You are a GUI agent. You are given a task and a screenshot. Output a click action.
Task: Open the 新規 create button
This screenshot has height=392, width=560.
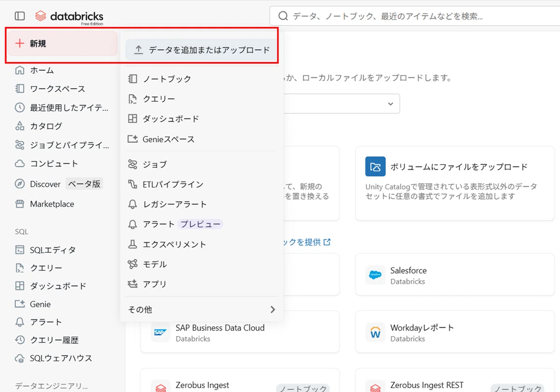(x=63, y=43)
